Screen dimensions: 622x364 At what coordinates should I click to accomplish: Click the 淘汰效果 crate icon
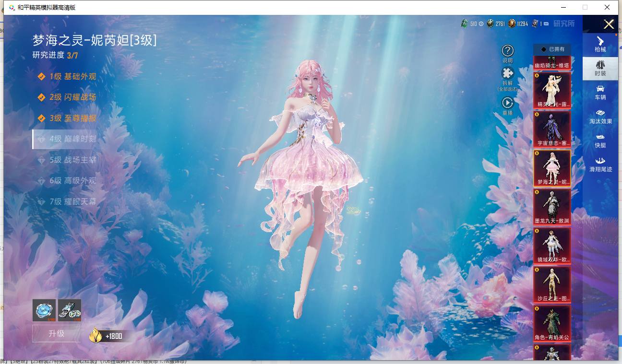click(x=600, y=113)
